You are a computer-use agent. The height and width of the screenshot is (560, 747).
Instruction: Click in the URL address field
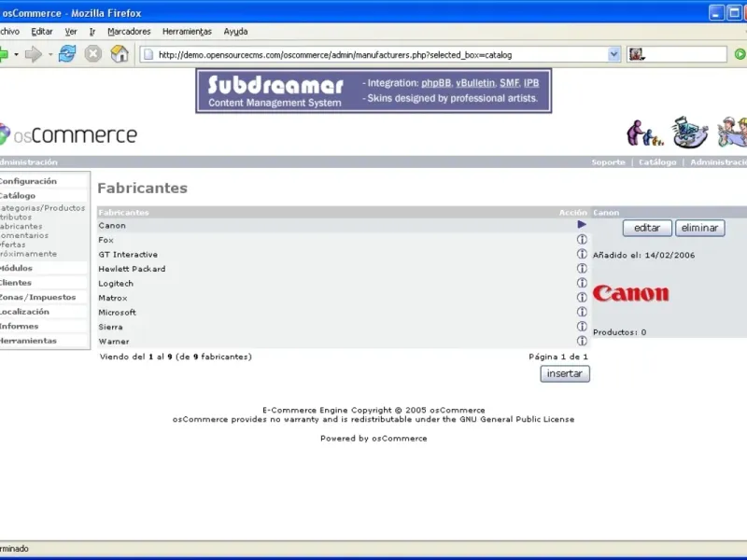coord(381,54)
